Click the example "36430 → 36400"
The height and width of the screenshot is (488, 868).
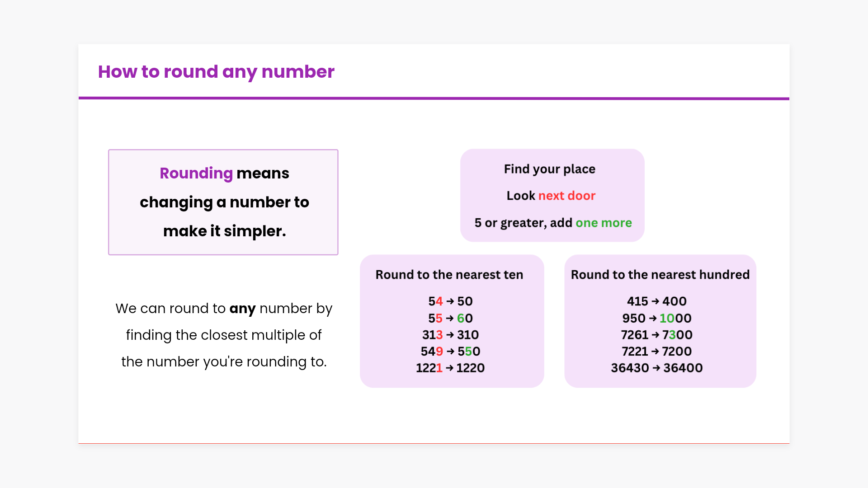pyautogui.click(x=656, y=368)
